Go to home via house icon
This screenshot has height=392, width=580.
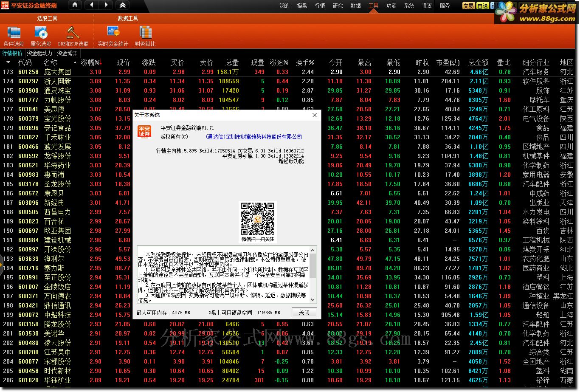(75, 5)
